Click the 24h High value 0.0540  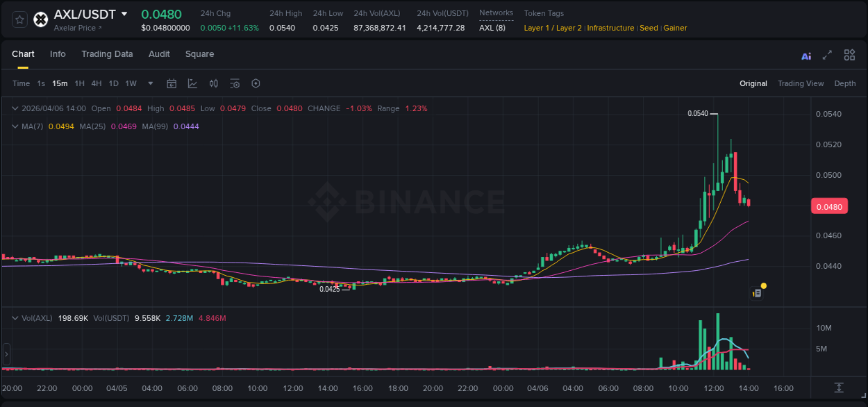point(282,28)
